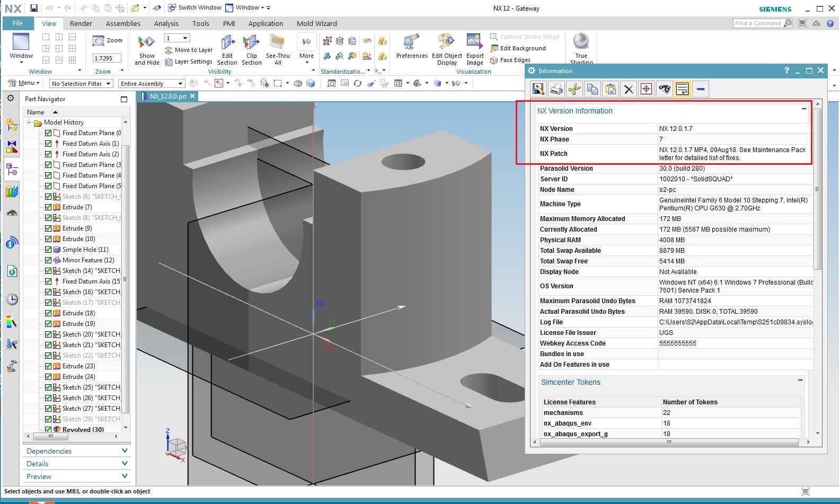Open the work layer dropdown
Screen dimensions: 840x504
pyautogui.click(x=177, y=38)
